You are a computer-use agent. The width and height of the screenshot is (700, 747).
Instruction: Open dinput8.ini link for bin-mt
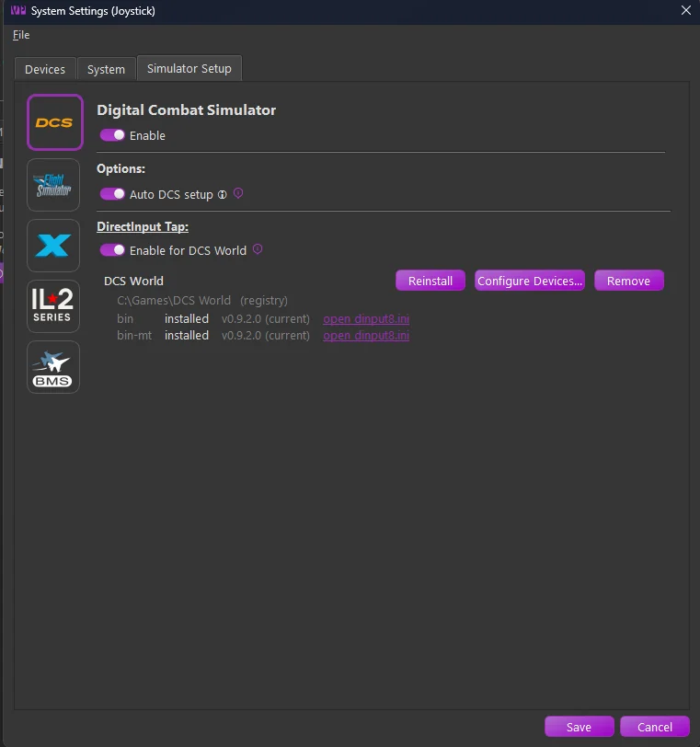tap(366, 336)
